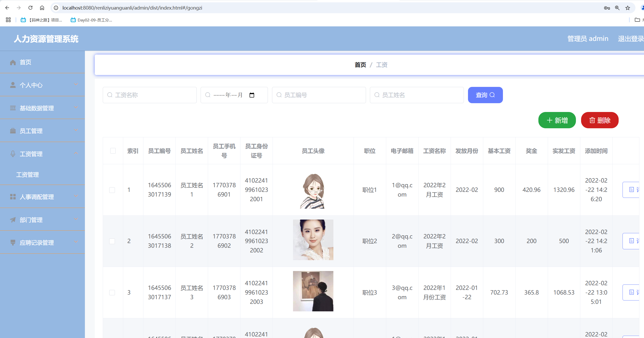Image resolution: width=644 pixels, height=338 pixels.
Task: Click the green 新增 button
Action: click(x=557, y=120)
